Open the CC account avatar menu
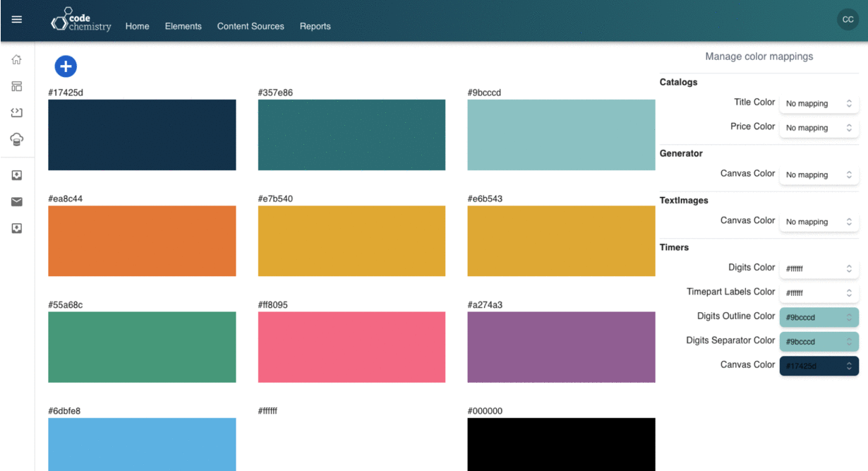This screenshot has width=868, height=471. [848, 20]
